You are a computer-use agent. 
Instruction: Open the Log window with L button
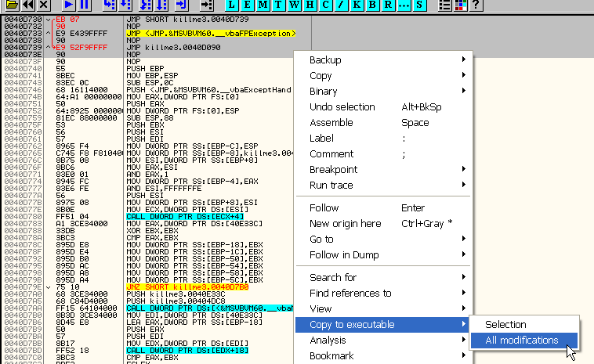coord(233,5)
